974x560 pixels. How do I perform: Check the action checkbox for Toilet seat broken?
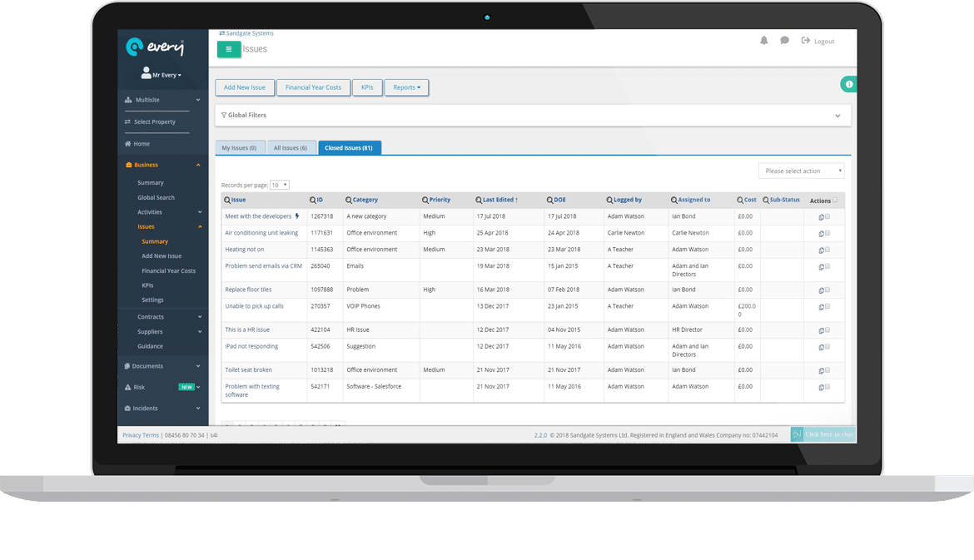[827, 369]
